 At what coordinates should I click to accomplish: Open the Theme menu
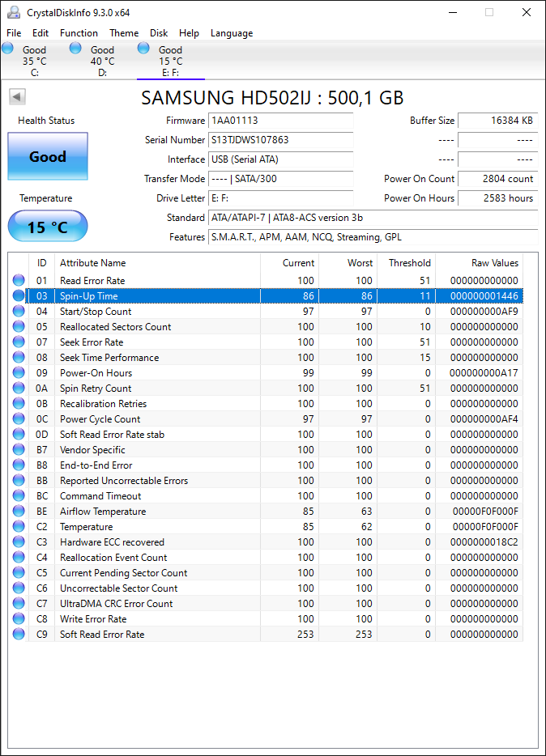124,33
